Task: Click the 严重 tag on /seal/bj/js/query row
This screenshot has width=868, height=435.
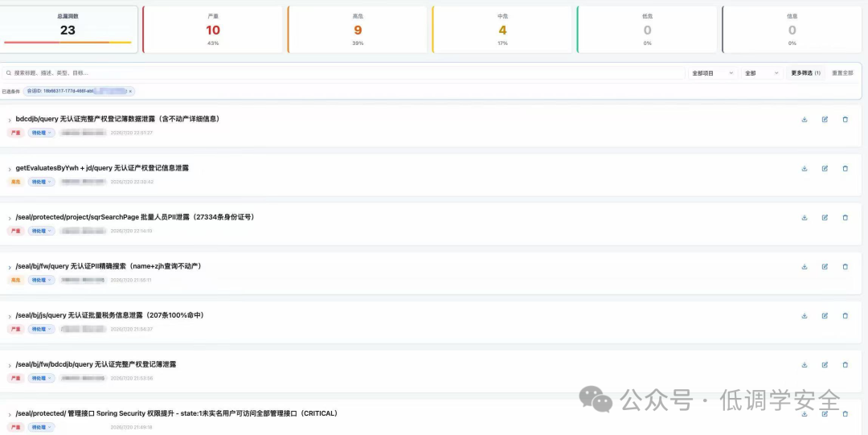Action: click(15, 329)
